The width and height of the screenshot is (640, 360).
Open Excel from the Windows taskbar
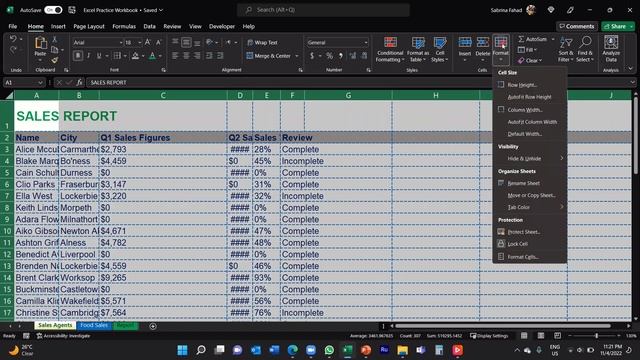347,350
